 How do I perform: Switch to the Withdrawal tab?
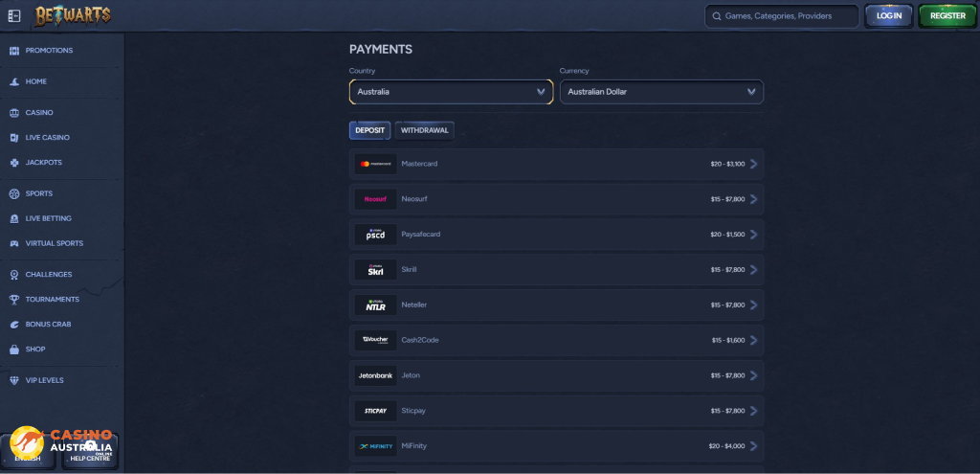424,130
